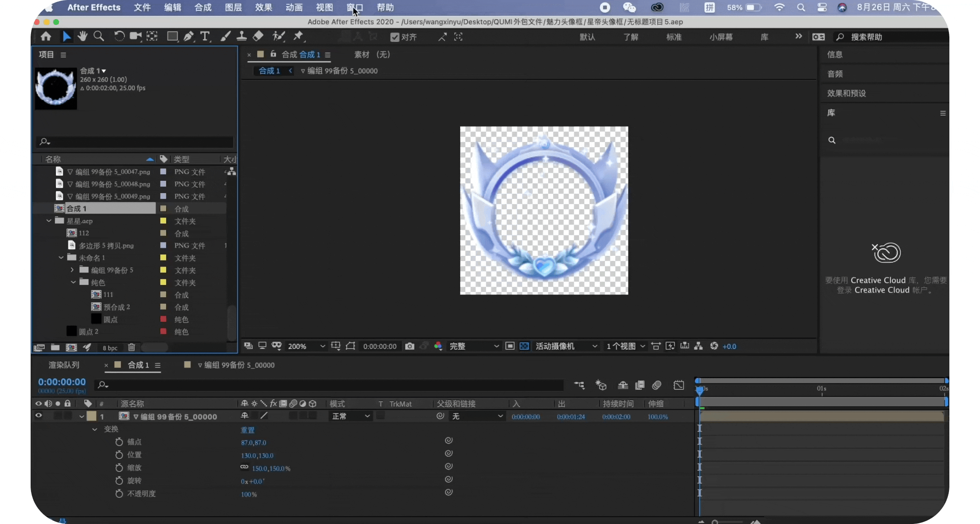Viewport: 980px width, 524px height.
Task: Expand the 编组 99备份 5 folder
Action: tap(72, 270)
